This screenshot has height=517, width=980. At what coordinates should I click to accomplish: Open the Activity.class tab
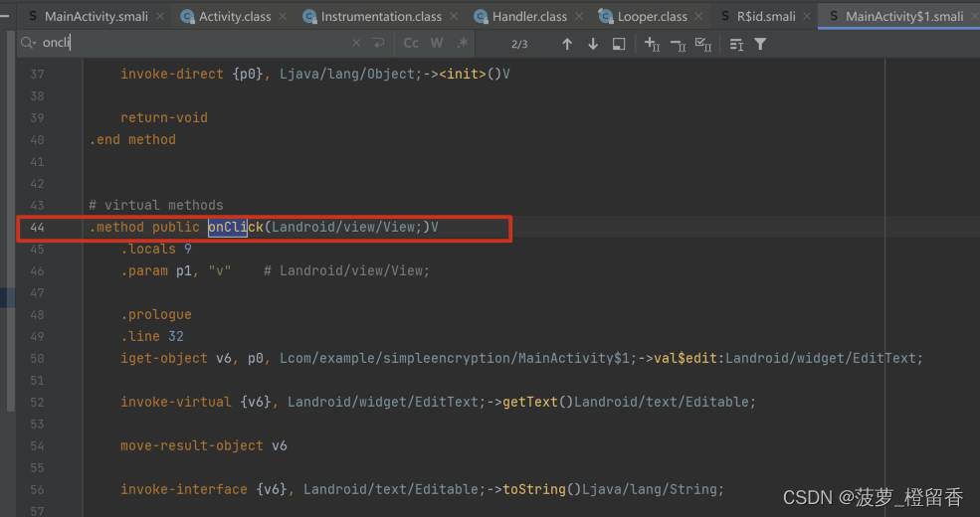tap(235, 16)
